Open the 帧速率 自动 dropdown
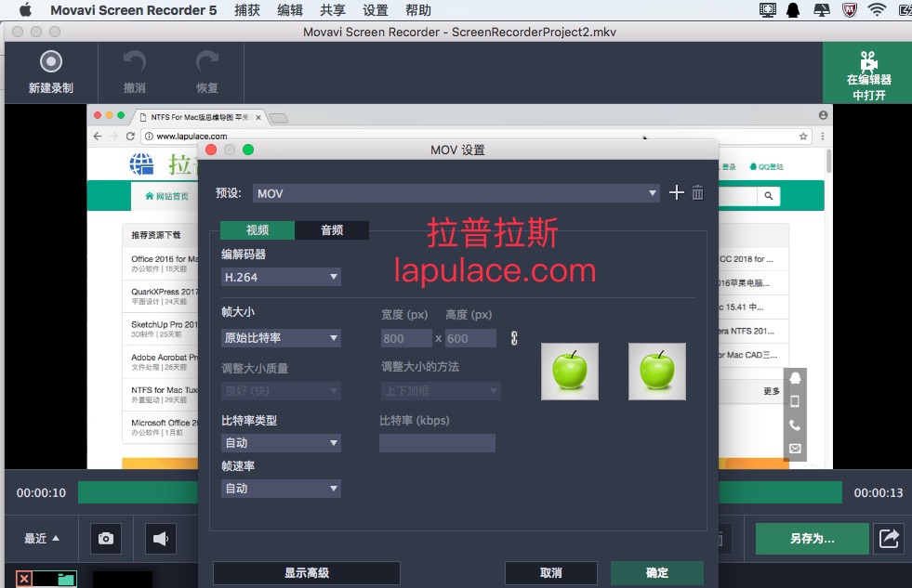This screenshot has height=588, width=912. click(x=281, y=489)
